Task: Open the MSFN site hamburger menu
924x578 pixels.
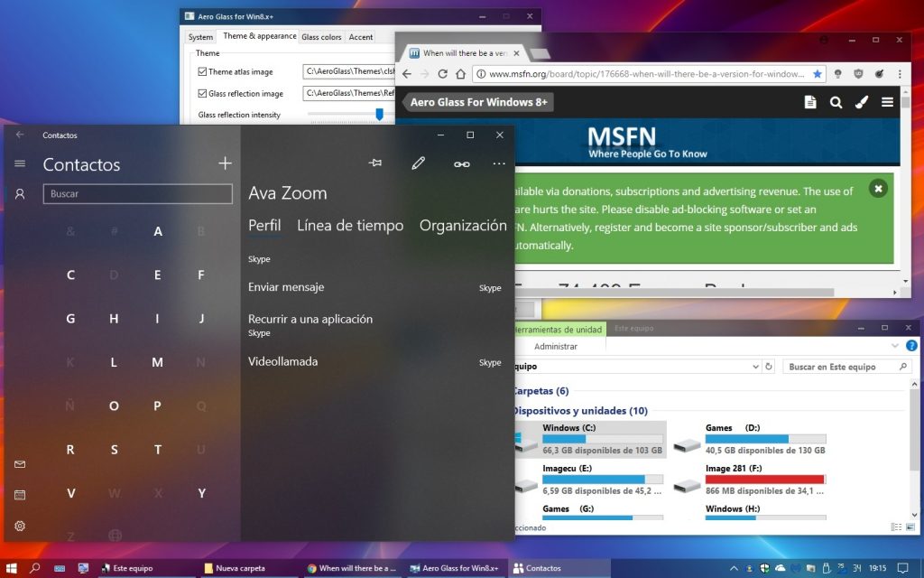Action: (x=887, y=102)
